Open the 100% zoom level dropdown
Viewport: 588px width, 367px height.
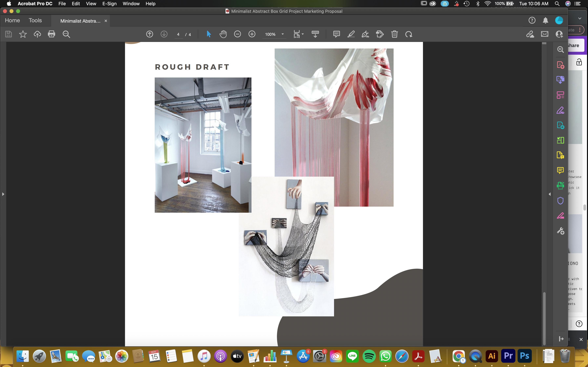pos(283,34)
